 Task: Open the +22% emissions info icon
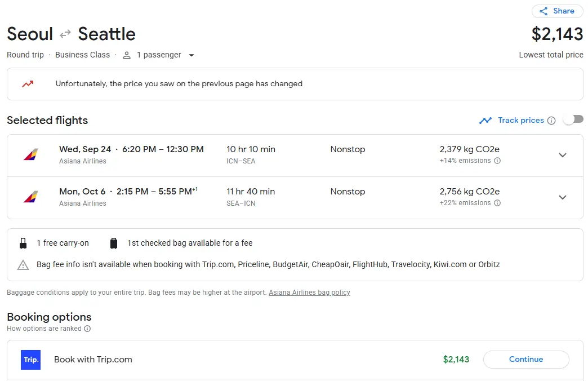click(x=497, y=203)
